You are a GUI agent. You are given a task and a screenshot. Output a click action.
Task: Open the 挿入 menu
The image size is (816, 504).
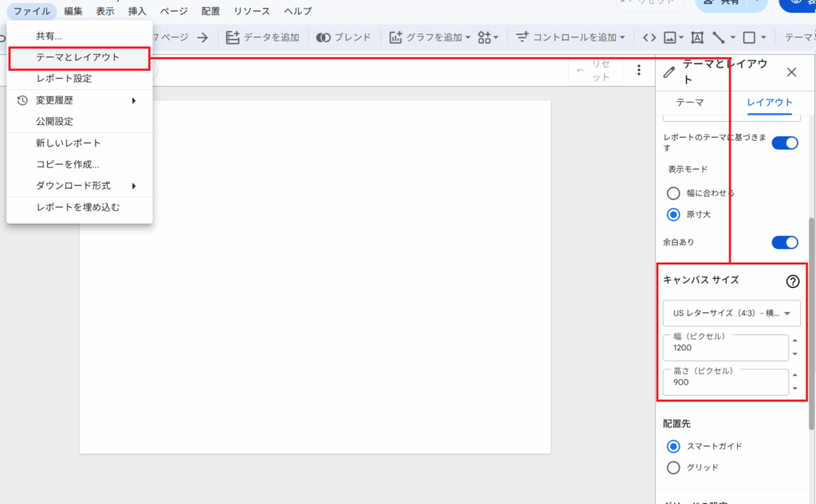137,11
